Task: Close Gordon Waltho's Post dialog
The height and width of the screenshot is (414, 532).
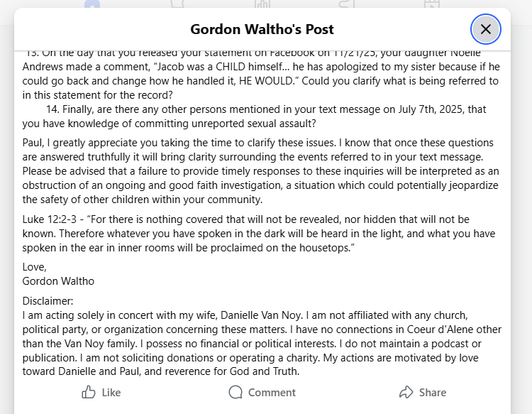Action: coord(486,29)
